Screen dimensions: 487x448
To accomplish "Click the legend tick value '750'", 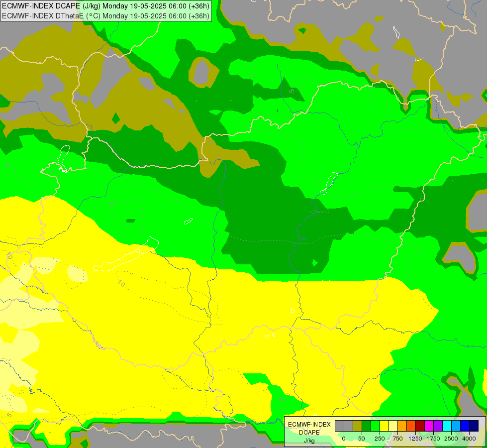I will 397,439.
